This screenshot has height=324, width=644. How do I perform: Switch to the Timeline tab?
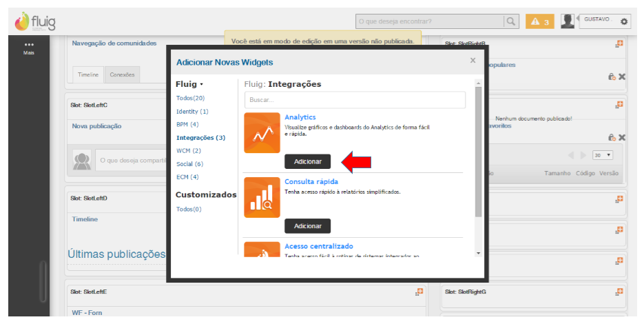[88, 75]
